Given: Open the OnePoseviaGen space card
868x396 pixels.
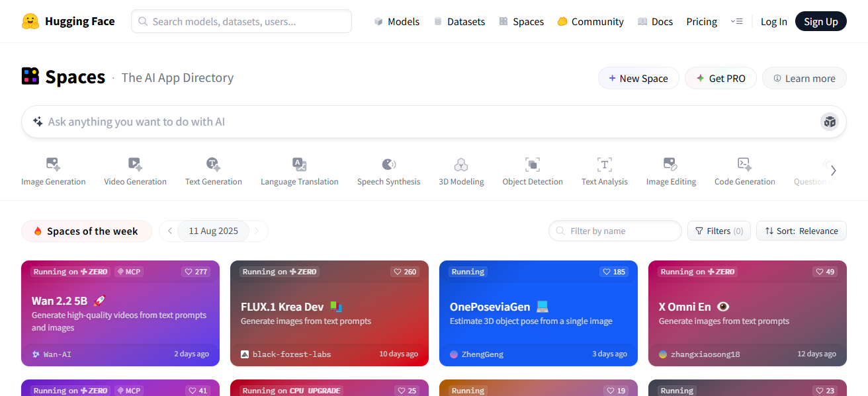Looking at the screenshot, I should [x=539, y=313].
